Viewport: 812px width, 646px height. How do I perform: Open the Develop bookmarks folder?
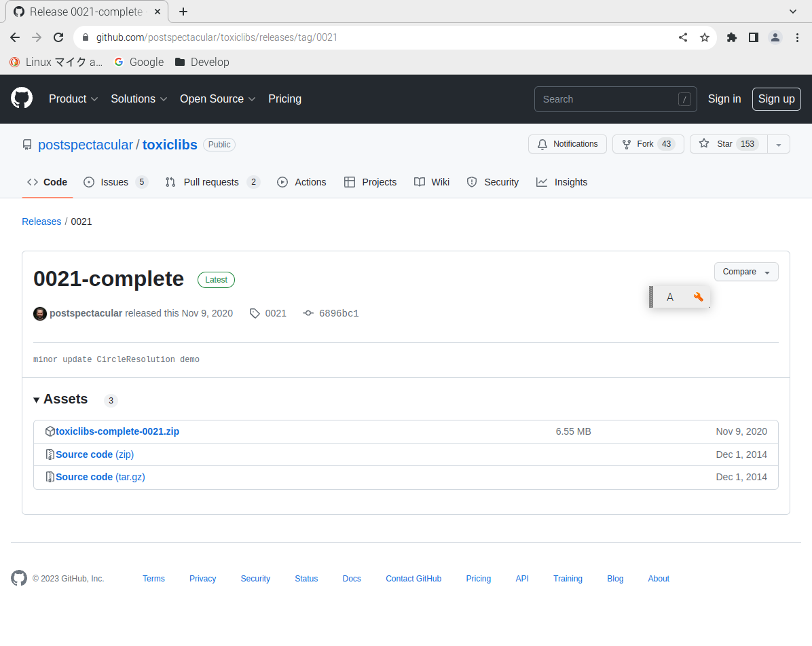[202, 62]
